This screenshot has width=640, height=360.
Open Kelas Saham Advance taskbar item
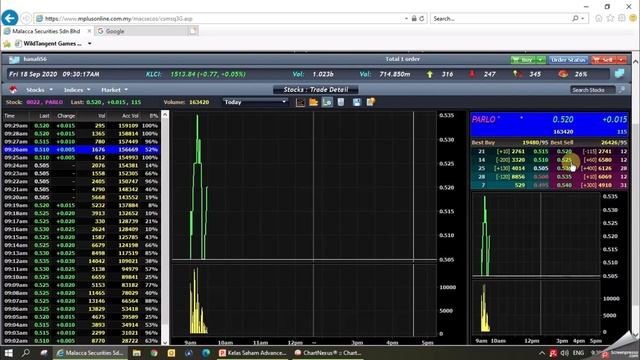click(253, 353)
